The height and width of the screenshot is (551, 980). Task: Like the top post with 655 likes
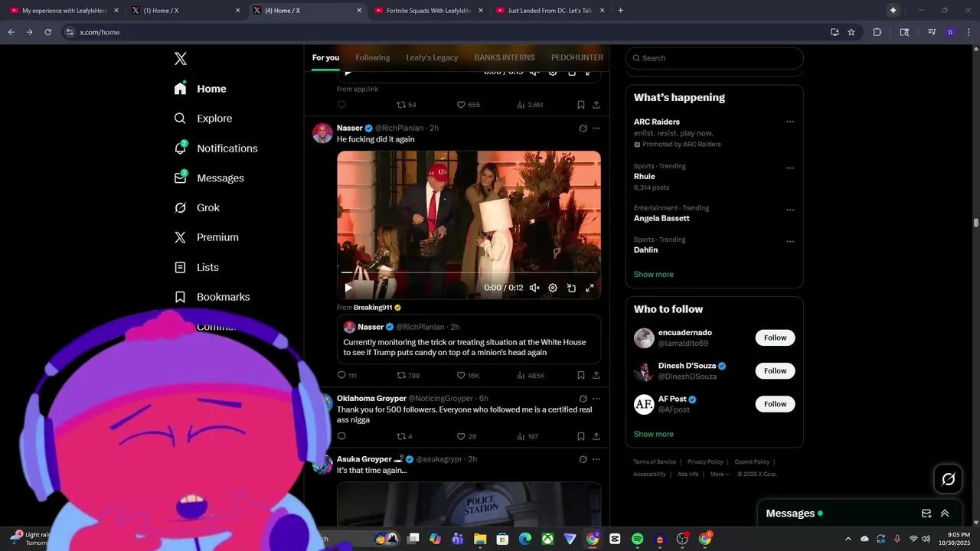[468, 105]
